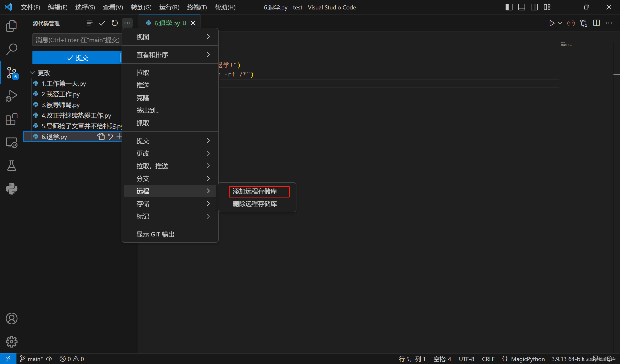The image size is (620, 364).
Task: Split the editor to the right
Action: [596, 23]
